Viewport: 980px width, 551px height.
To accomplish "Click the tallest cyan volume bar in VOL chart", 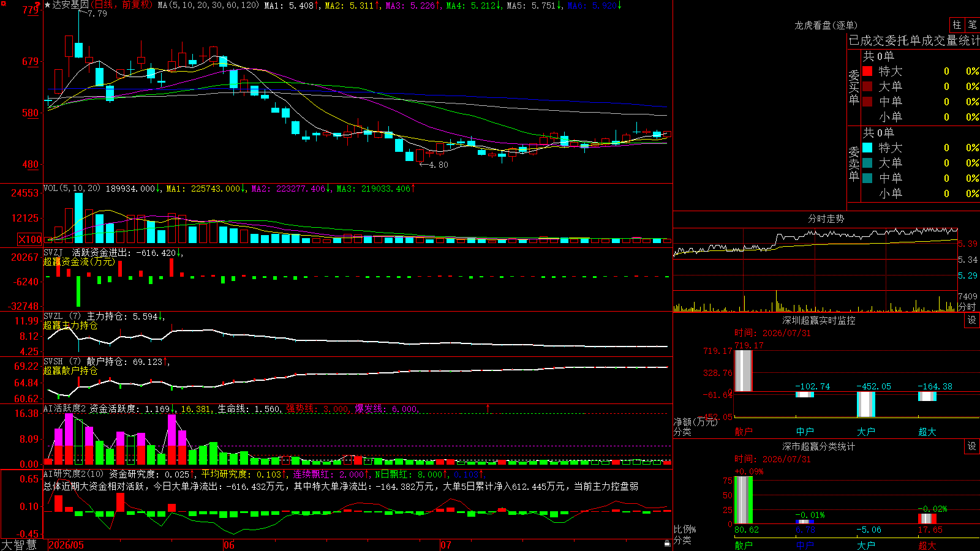I will 78,219.
